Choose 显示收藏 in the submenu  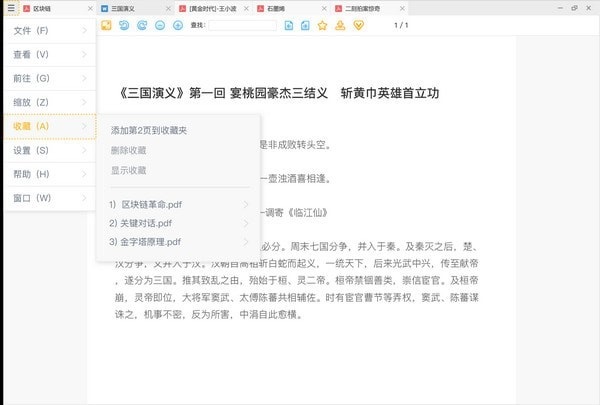[129, 170]
